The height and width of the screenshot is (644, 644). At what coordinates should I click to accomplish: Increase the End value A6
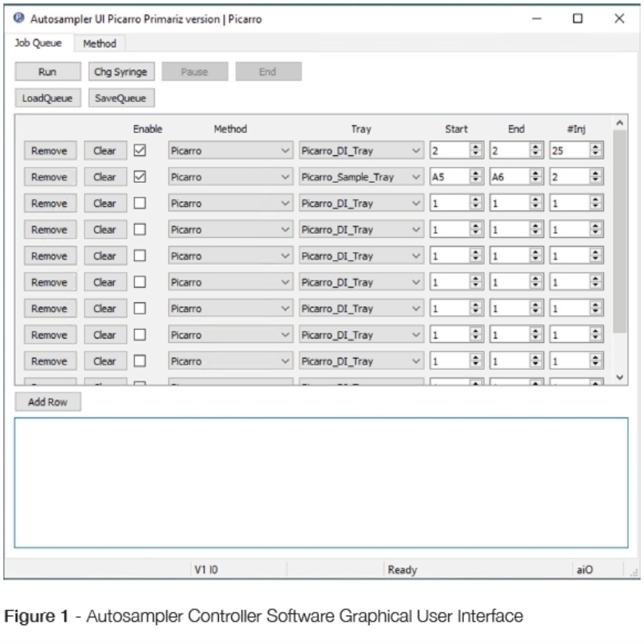pyautogui.click(x=536, y=173)
